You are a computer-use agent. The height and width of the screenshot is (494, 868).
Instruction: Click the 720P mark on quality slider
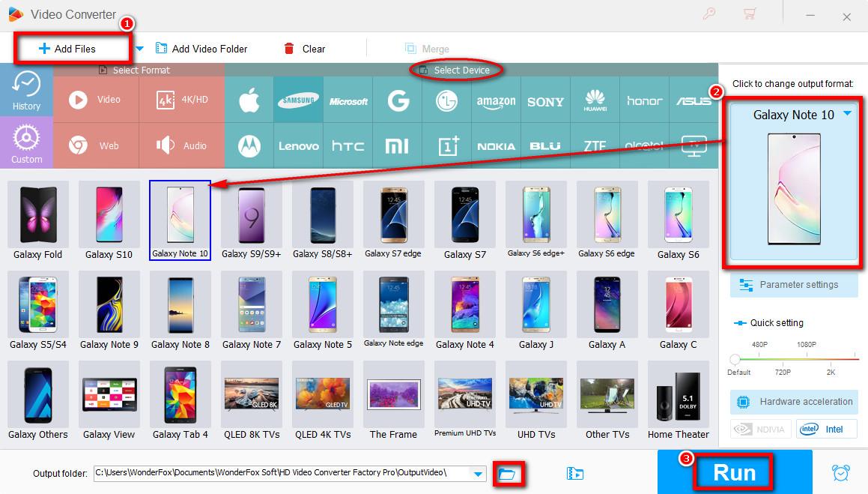[x=783, y=372]
